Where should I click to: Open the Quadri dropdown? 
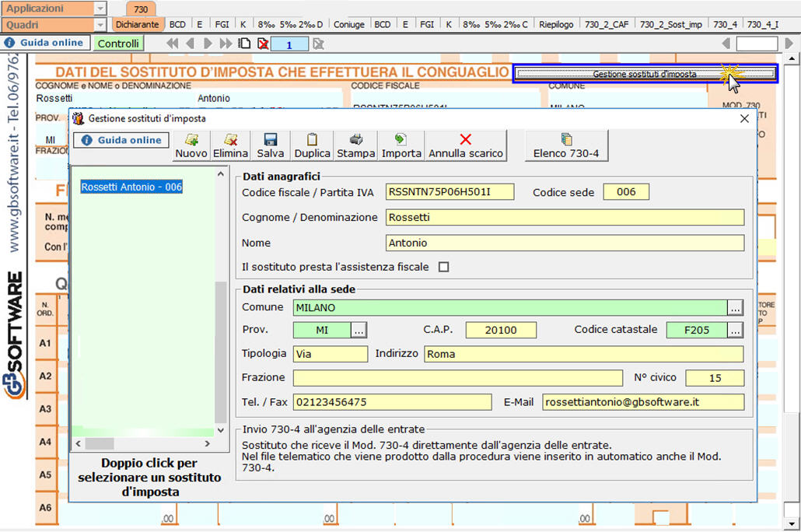point(100,25)
